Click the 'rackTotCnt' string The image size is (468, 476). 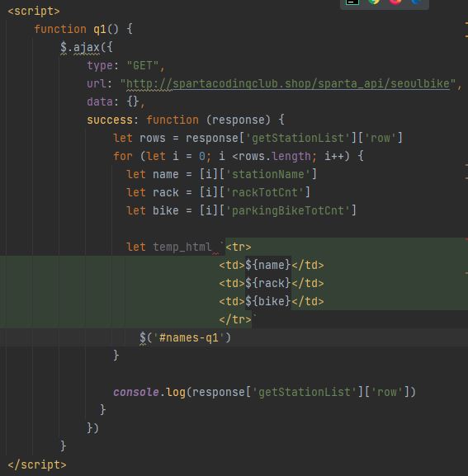pyautogui.click(x=264, y=192)
